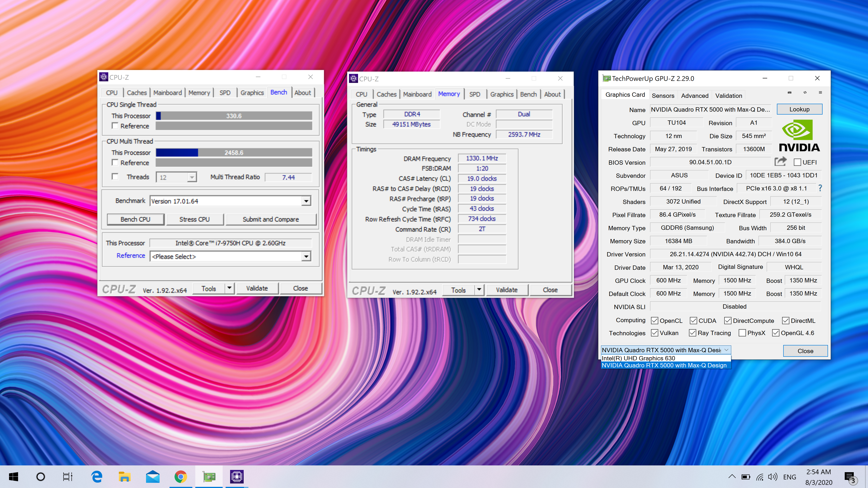The width and height of the screenshot is (868, 488).
Task: Open Graphics tab in Memory window
Action: coord(502,94)
